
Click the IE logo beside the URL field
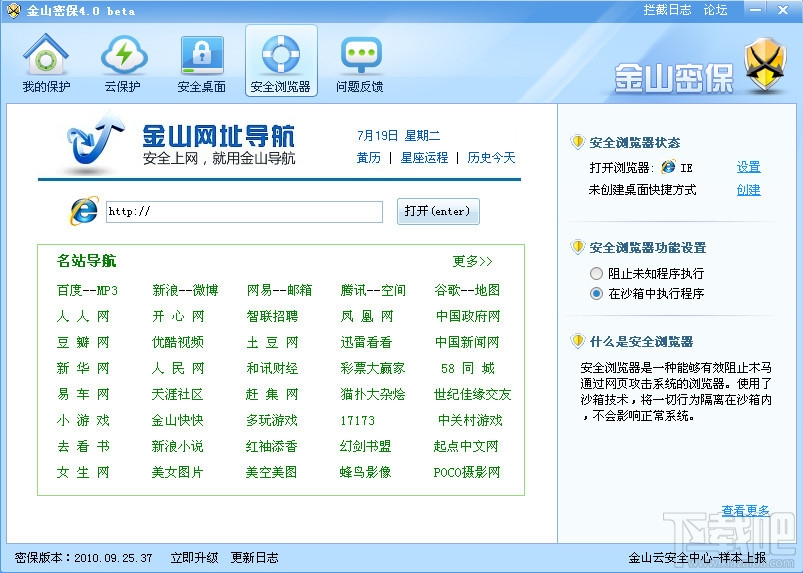[84, 210]
